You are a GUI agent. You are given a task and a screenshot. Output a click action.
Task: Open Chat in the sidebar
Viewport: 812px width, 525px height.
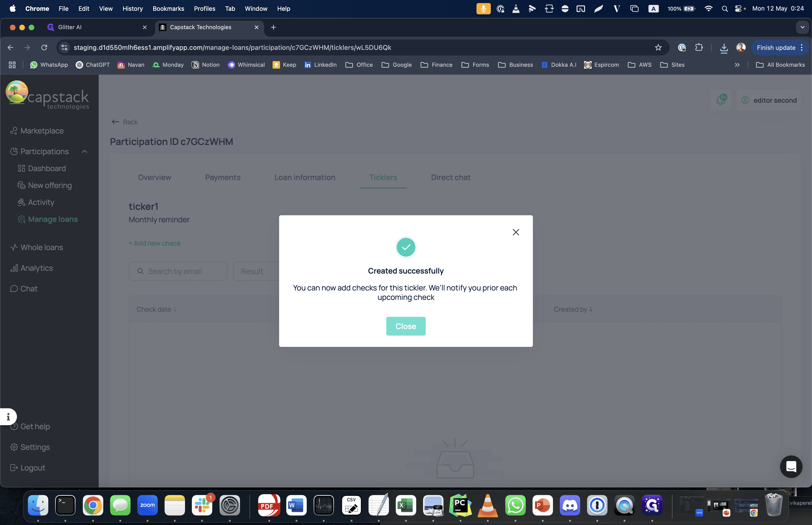(24, 289)
